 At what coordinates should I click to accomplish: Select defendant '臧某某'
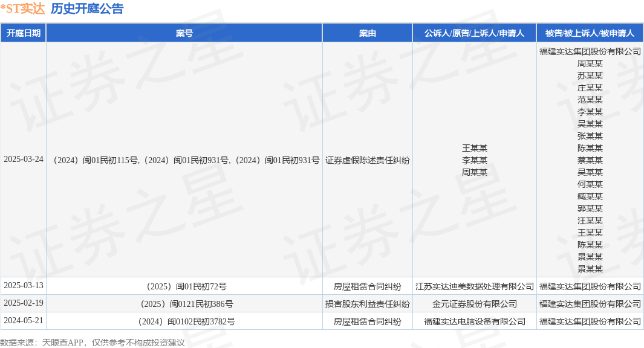click(590, 196)
